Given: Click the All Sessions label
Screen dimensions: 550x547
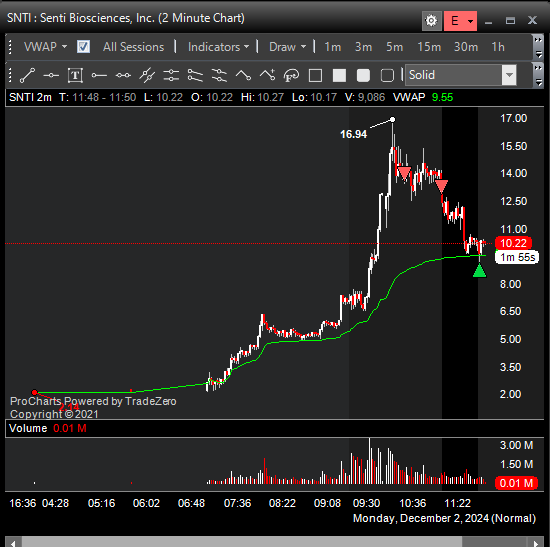Looking at the screenshot, I should tap(133, 47).
